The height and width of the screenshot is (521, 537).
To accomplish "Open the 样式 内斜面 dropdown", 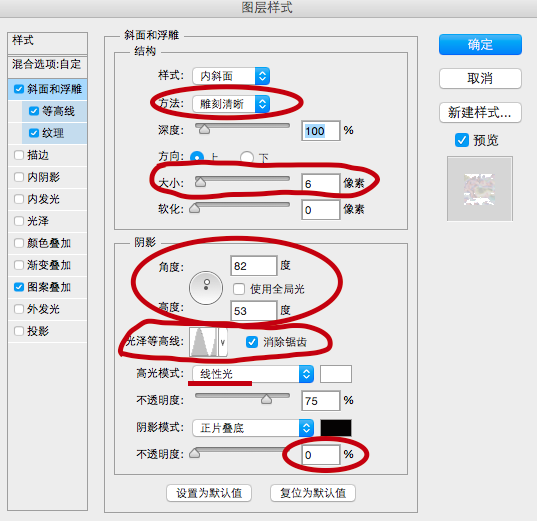I will (x=231, y=76).
